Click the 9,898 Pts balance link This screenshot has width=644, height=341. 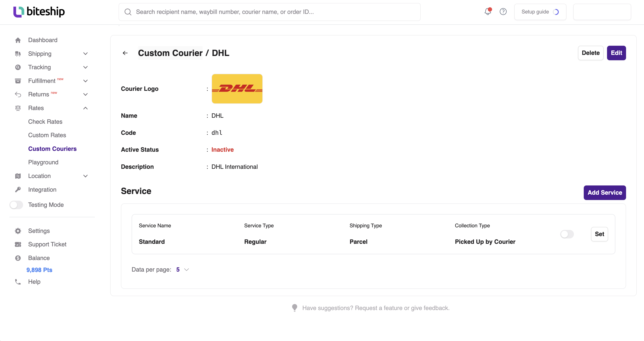click(39, 270)
